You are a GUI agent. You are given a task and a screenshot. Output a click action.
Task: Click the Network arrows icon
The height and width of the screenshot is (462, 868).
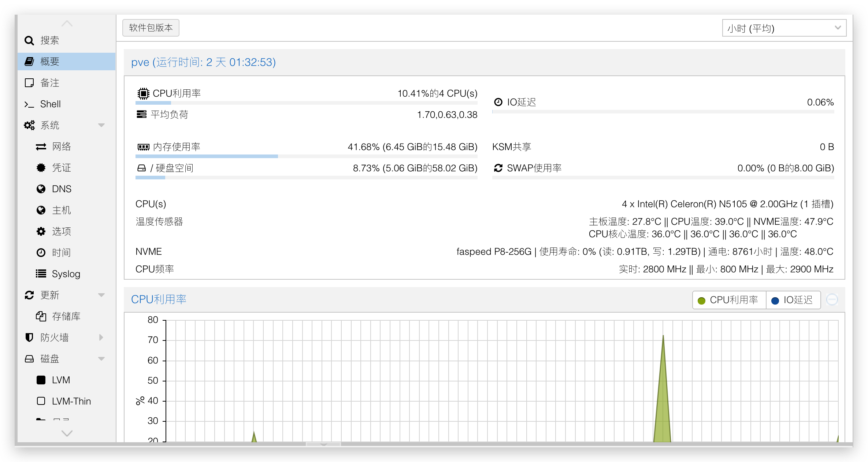pyautogui.click(x=41, y=147)
